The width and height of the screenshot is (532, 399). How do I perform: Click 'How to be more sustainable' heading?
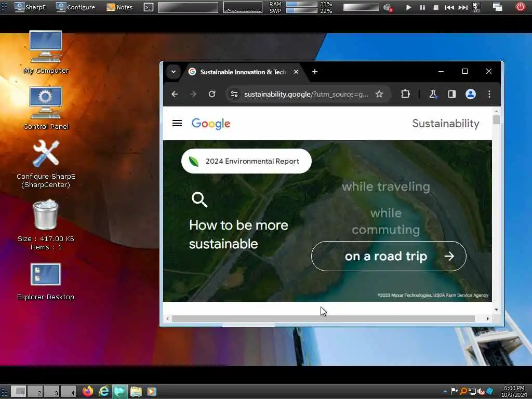[238, 234]
